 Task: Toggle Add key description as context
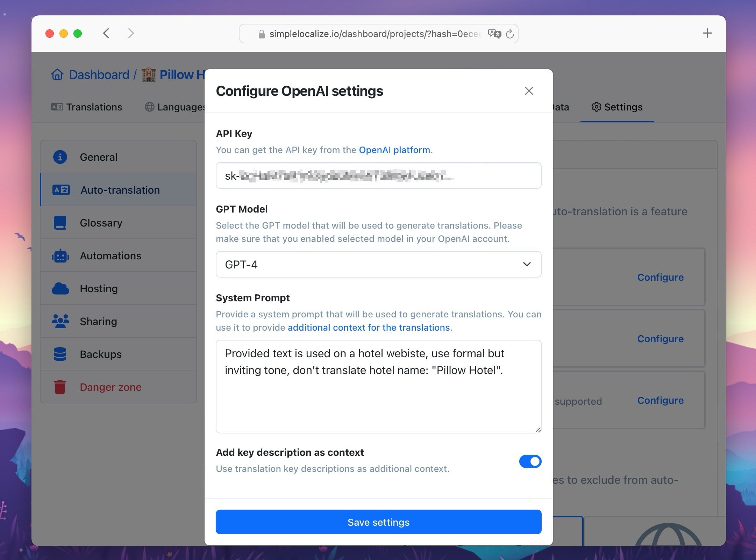(530, 461)
